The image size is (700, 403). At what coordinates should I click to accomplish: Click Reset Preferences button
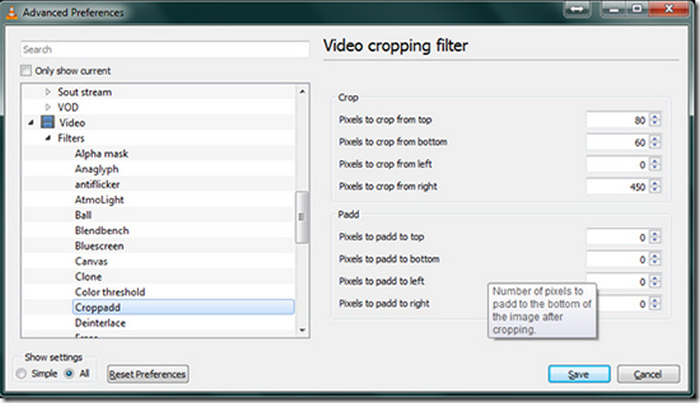pos(148,374)
